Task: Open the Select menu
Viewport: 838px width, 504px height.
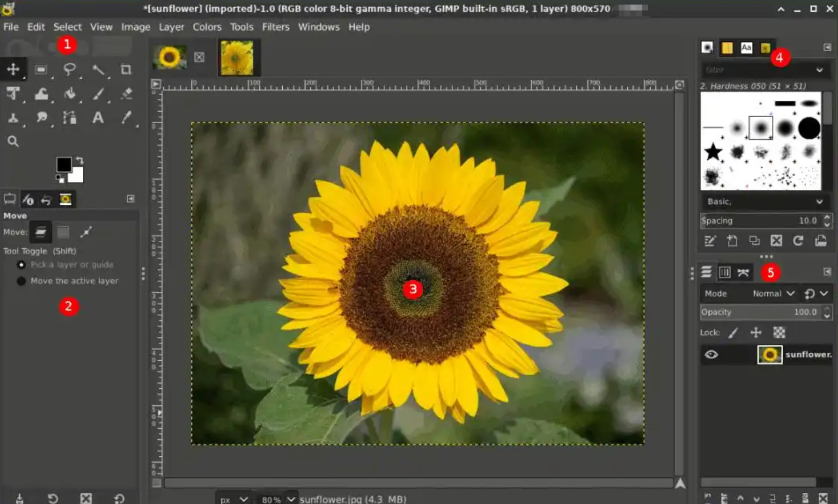Action: pyautogui.click(x=67, y=27)
